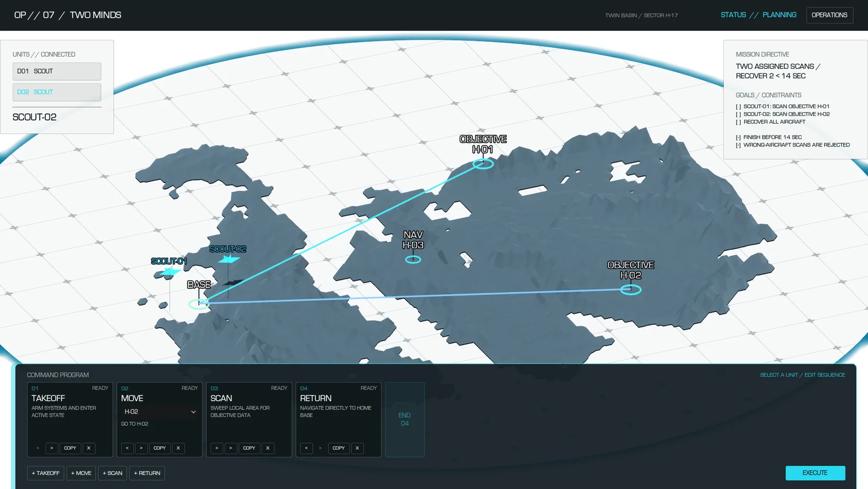This screenshot has width=868, height=489.
Task: Add a MOVE command
Action: coord(81,473)
